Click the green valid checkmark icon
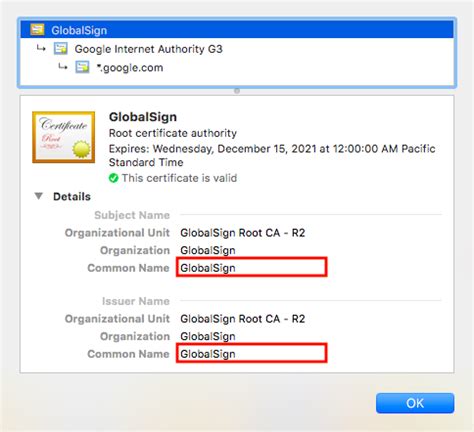Viewport: 474px width, 432px height. (x=113, y=178)
